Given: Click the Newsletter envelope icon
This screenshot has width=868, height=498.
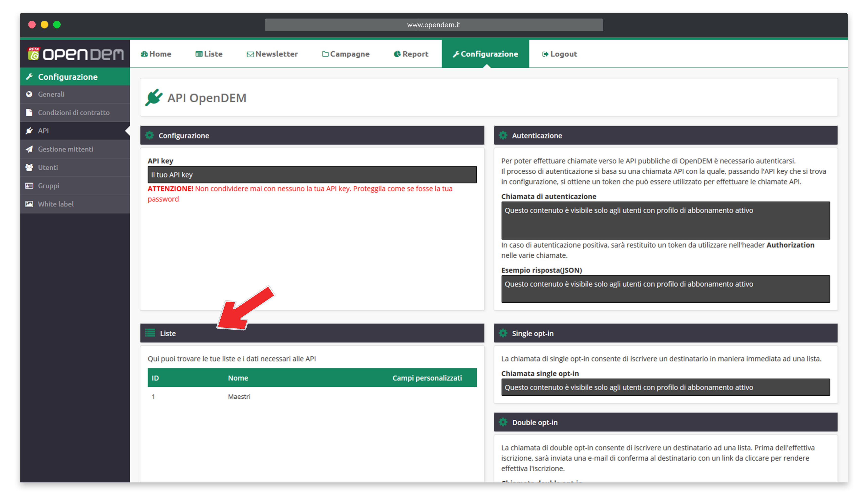Looking at the screenshot, I should (x=250, y=54).
